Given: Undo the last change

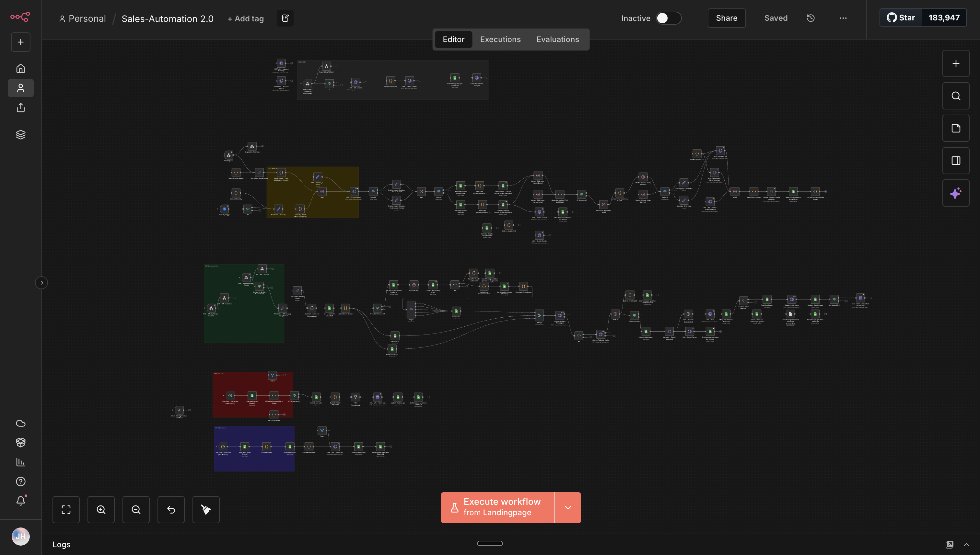Looking at the screenshot, I should (x=171, y=509).
